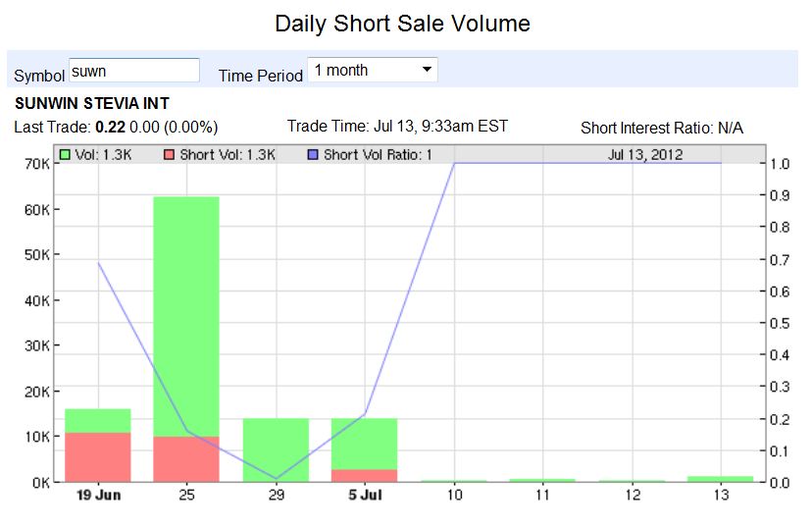Click the dropdown arrow beside 1 month
The height and width of the screenshot is (528, 812).
pos(427,71)
